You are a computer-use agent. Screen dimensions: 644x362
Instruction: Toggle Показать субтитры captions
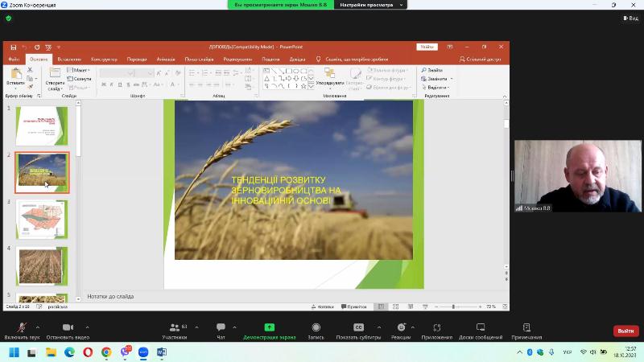pyautogui.click(x=358, y=328)
